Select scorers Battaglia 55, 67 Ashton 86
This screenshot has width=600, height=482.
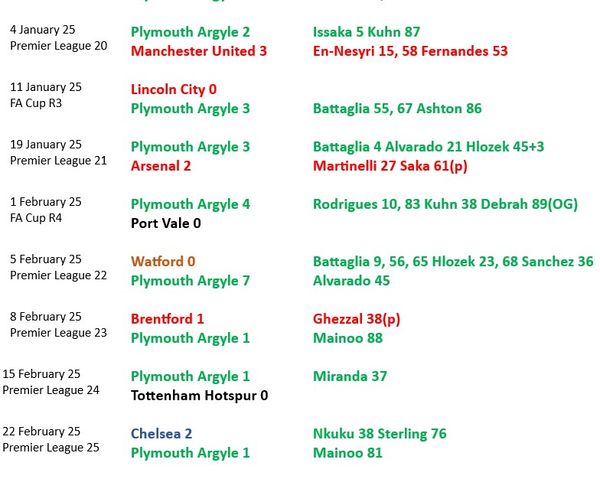tap(397, 108)
